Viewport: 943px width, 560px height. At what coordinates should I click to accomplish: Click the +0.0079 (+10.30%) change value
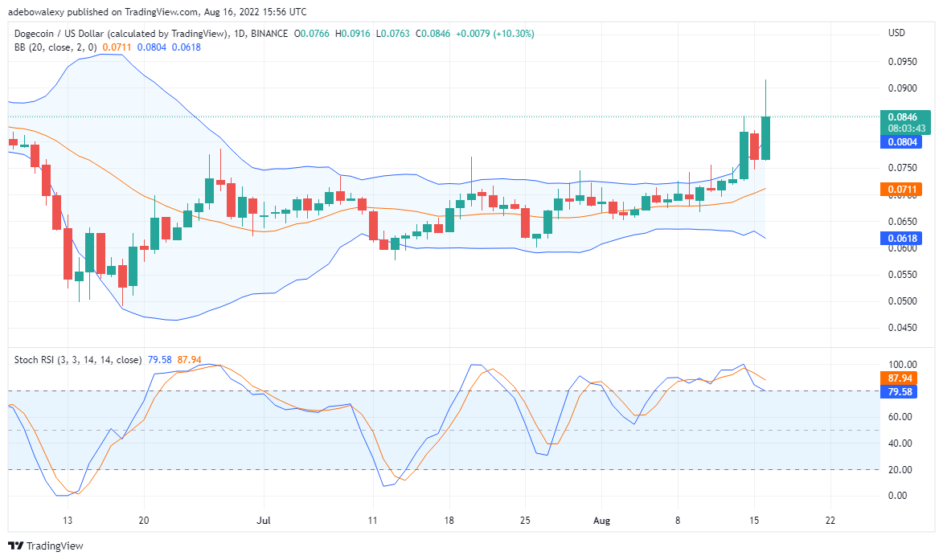[x=495, y=34]
